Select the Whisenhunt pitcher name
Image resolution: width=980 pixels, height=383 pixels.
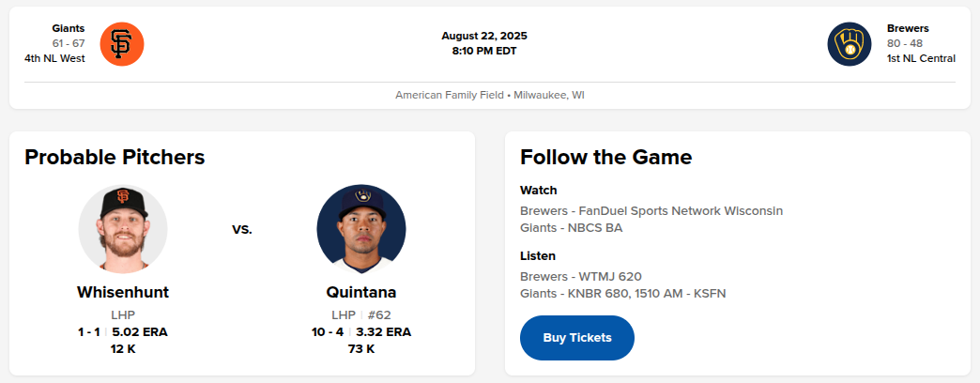[x=123, y=292]
